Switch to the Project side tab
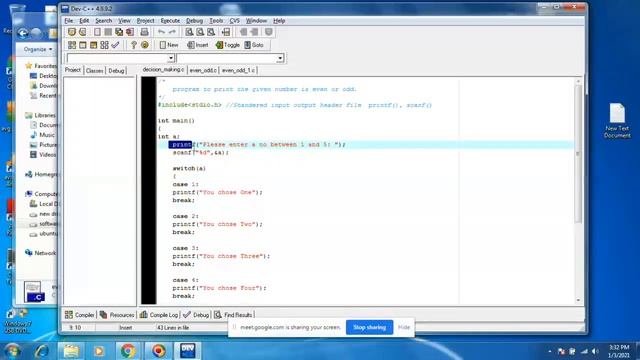 point(73,70)
